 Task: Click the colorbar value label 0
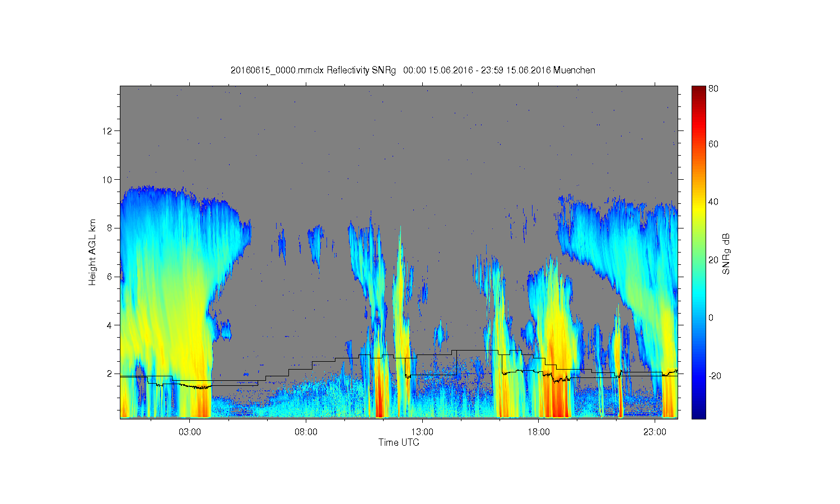711,318
